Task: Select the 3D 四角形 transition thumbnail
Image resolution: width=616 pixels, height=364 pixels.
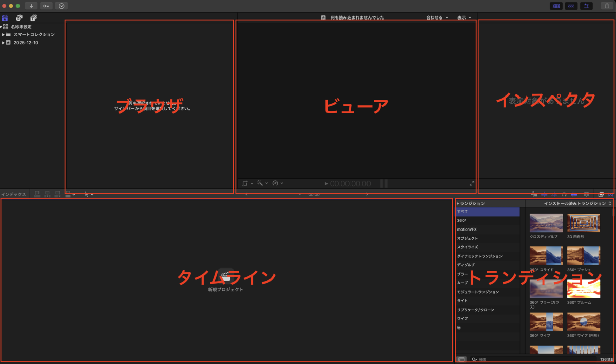Action: (x=584, y=223)
